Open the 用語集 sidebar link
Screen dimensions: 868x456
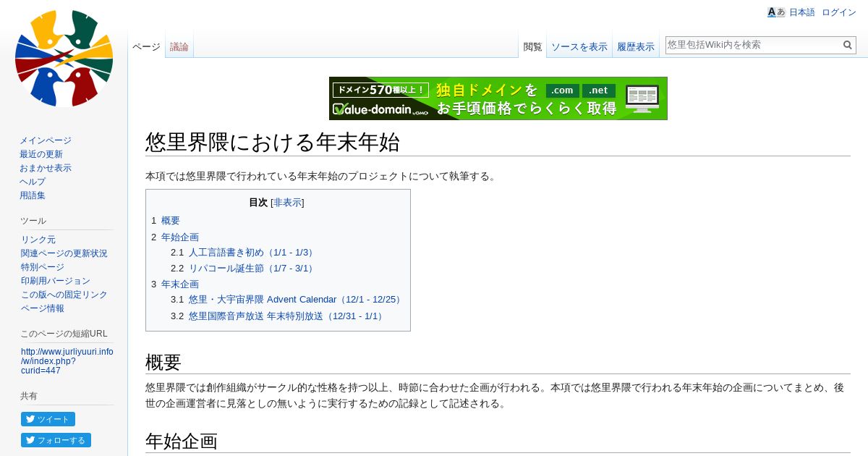33,195
